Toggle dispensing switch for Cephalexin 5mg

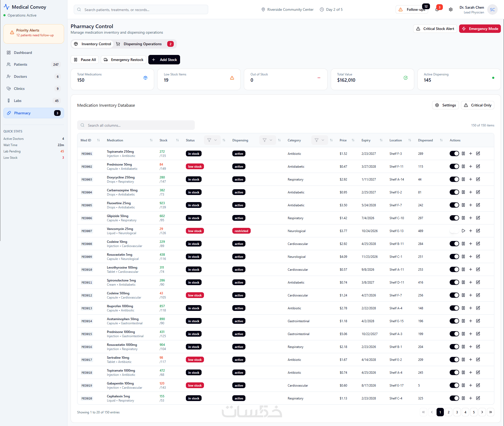point(454,398)
